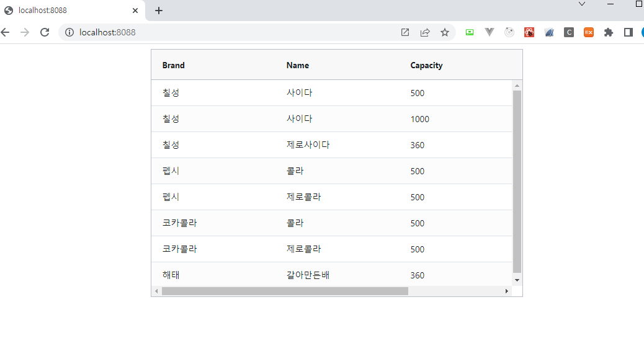This screenshot has height=346, width=644.
Task: Reload the localhost:8088 page
Action: [x=45, y=32]
